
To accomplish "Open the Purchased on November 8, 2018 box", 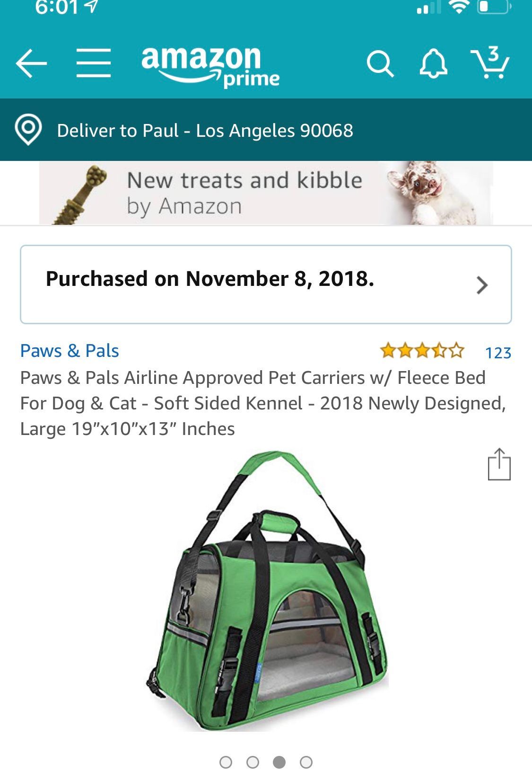I will pos(266,284).
